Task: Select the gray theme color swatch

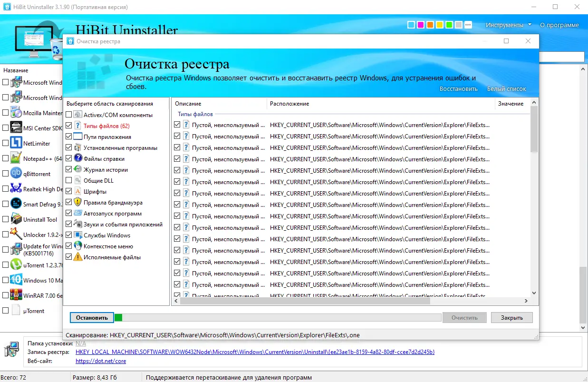Action: pos(458,25)
